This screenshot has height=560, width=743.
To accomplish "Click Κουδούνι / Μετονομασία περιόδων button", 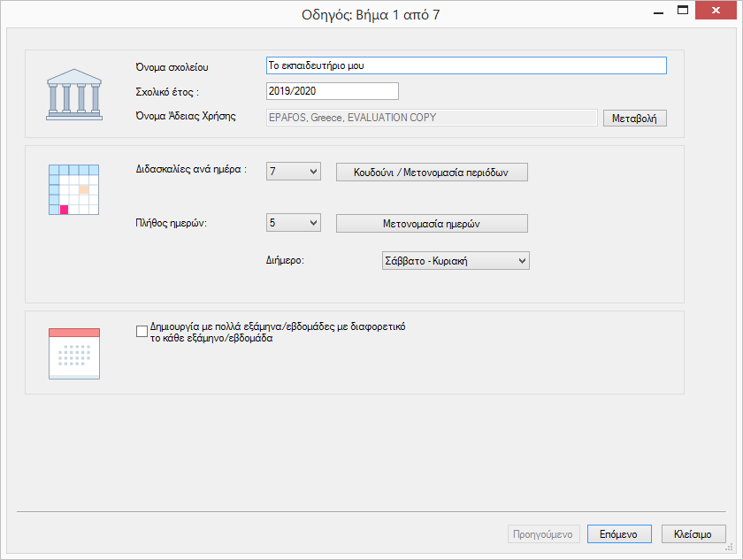I will (432, 172).
